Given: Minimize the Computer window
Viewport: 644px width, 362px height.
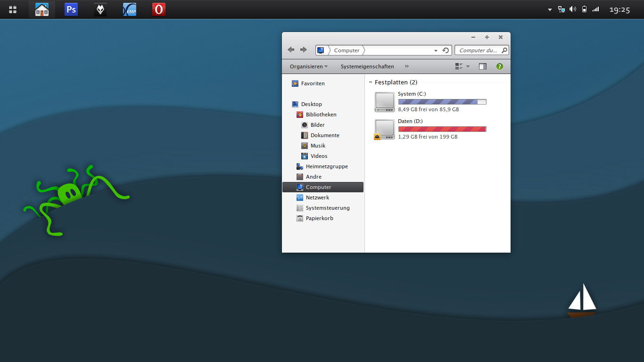Looking at the screenshot, I should [x=473, y=37].
